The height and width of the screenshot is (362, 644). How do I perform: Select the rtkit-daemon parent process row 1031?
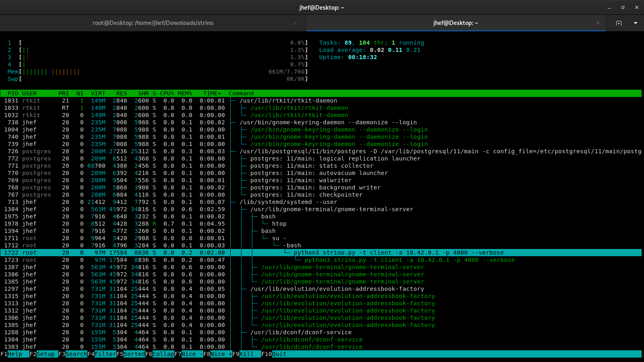(321, 101)
